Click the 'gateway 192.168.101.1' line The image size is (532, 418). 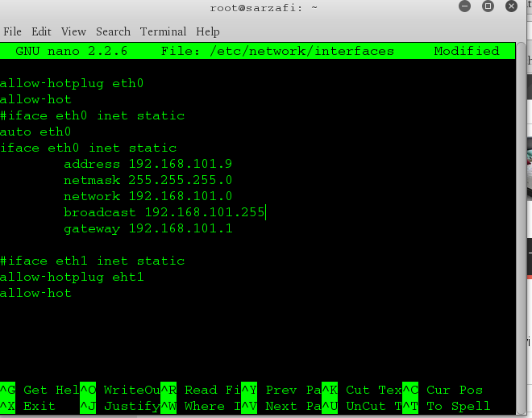click(x=148, y=228)
